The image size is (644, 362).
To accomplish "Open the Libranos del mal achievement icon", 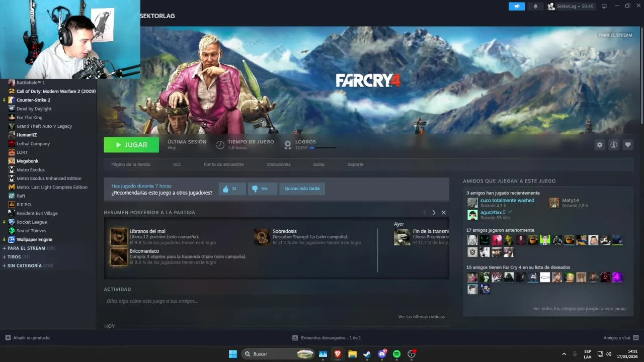I will (119, 237).
